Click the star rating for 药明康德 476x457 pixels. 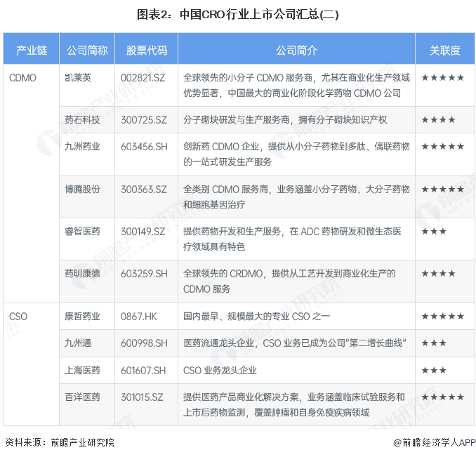point(438,273)
